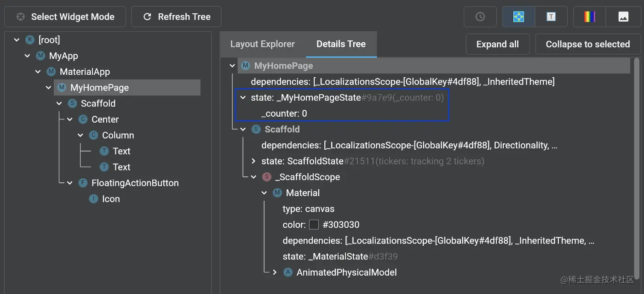Expand the ScaffoldState row in details
Image resolution: width=644 pixels, height=294 pixels.
click(x=253, y=161)
